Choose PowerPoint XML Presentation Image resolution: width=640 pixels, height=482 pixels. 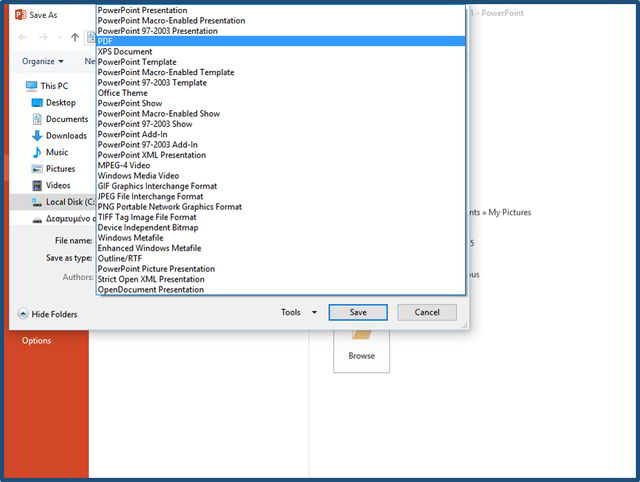pyautogui.click(x=281, y=155)
